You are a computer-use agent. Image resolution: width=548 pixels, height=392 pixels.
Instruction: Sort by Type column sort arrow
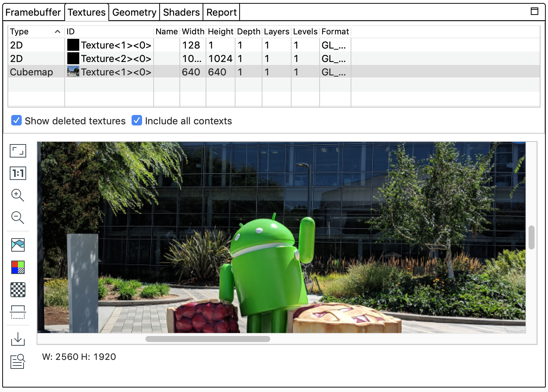58,32
